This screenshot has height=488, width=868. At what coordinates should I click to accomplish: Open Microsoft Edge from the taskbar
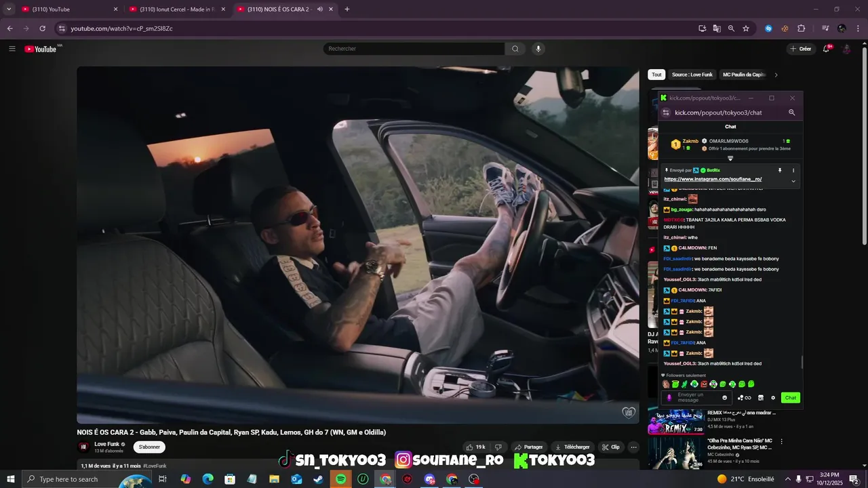click(208, 479)
